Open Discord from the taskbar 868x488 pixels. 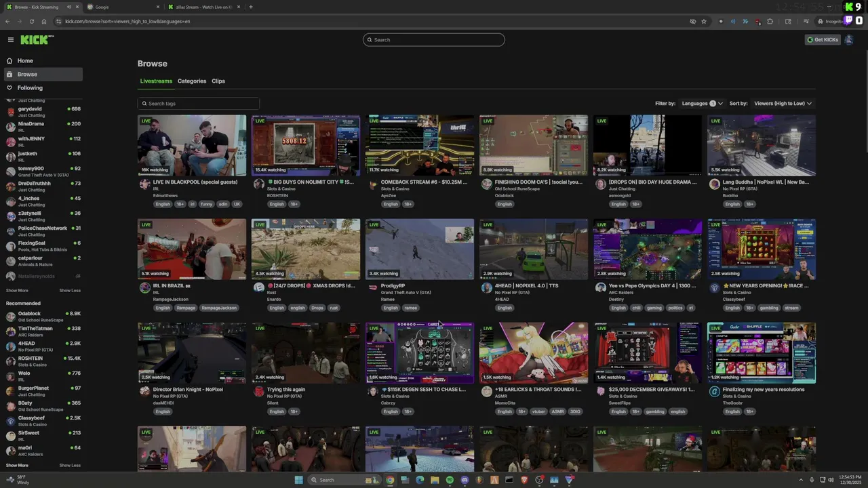[465, 480]
